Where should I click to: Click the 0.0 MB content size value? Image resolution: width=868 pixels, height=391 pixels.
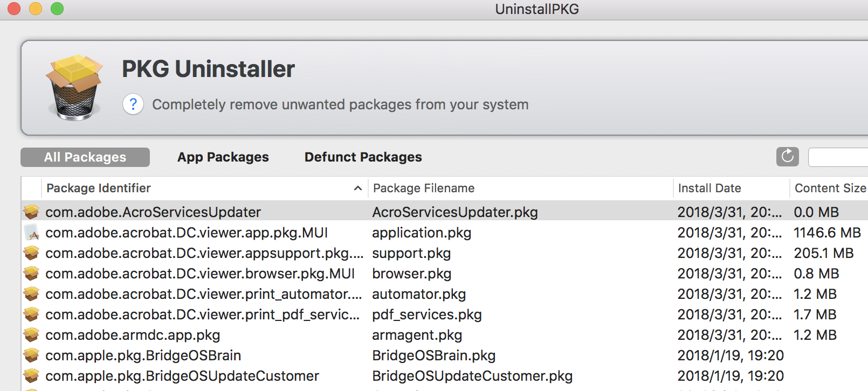click(x=816, y=212)
